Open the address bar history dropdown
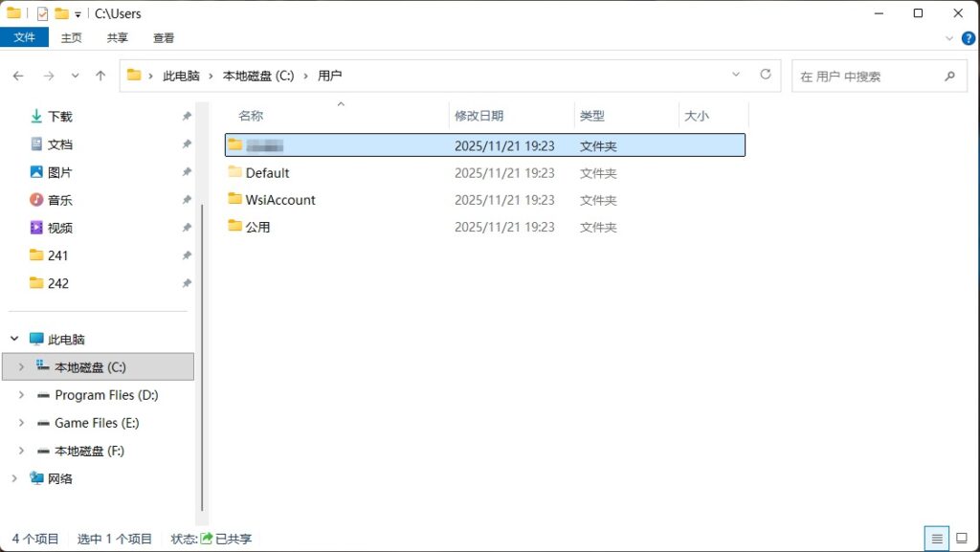This screenshot has height=552, width=980. [736, 75]
